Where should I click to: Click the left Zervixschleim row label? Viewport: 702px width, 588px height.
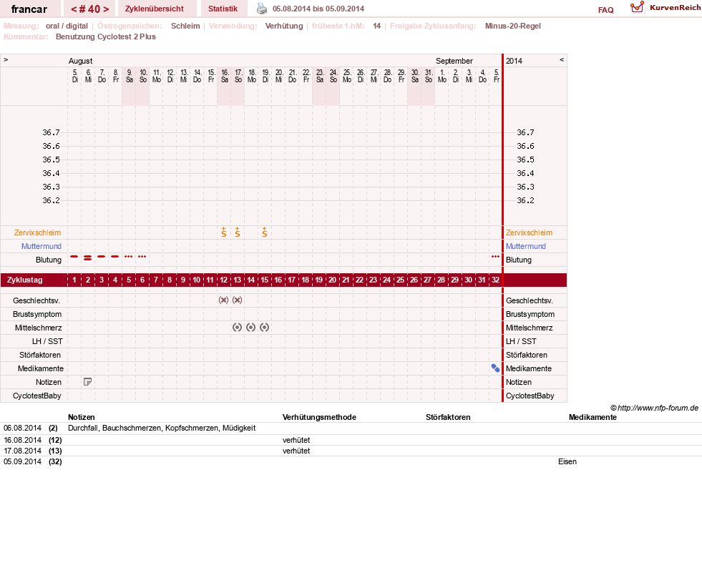click(38, 232)
